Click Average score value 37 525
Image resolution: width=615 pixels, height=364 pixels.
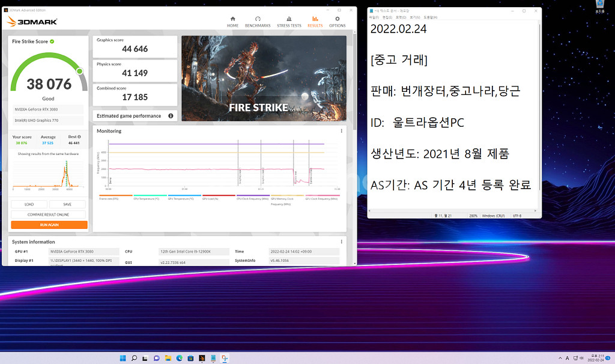pos(48,143)
